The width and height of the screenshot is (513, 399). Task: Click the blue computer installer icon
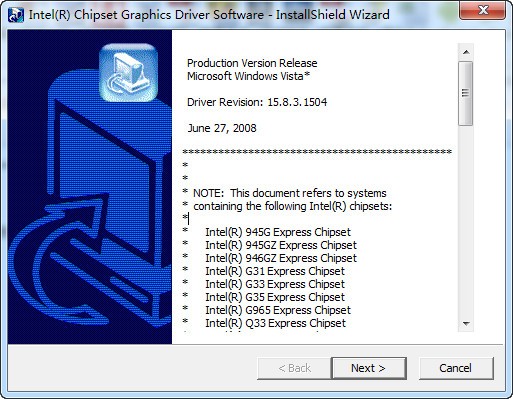coord(128,73)
